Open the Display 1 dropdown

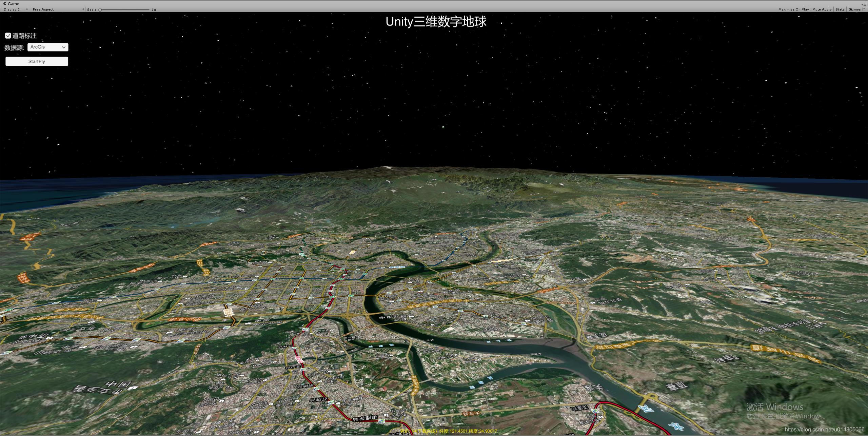(16, 9)
